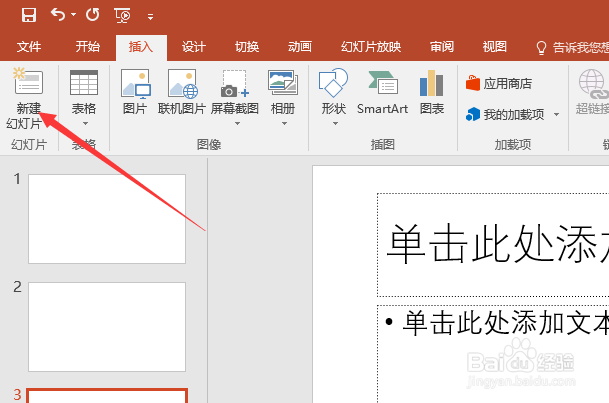The width and height of the screenshot is (609, 403).
Task: Start slideshow from beginning icon
Action: 122,16
